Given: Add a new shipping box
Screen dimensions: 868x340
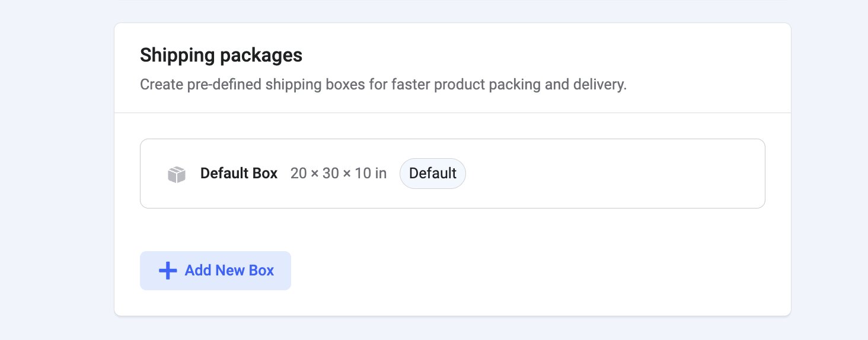Looking at the screenshot, I should click(215, 271).
